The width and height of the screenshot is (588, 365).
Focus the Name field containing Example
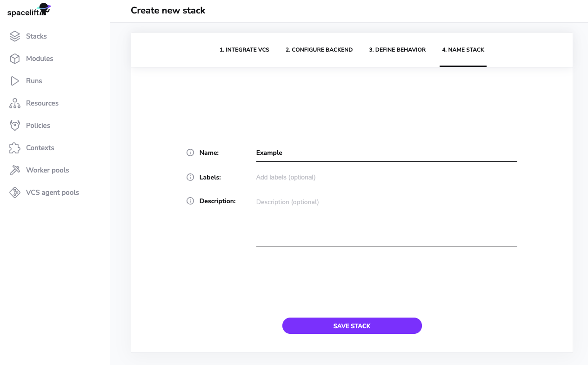(387, 153)
